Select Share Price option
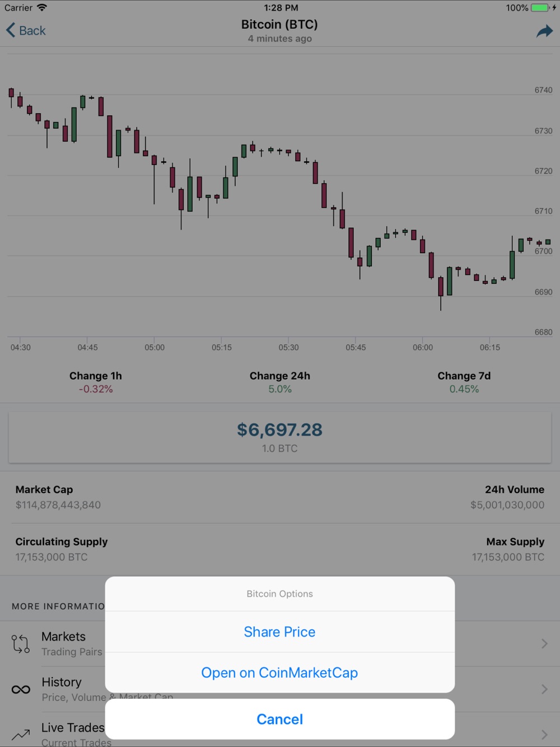 pyautogui.click(x=280, y=632)
